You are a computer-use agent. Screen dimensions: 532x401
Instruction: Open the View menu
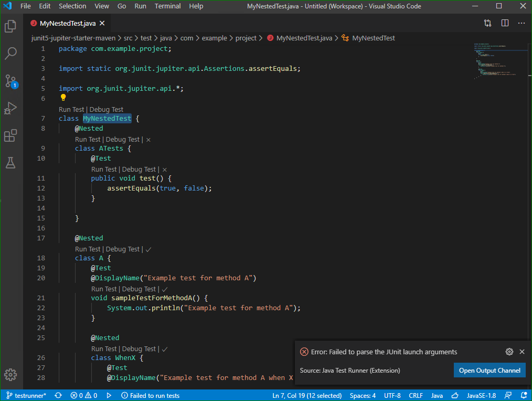tap(102, 6)
